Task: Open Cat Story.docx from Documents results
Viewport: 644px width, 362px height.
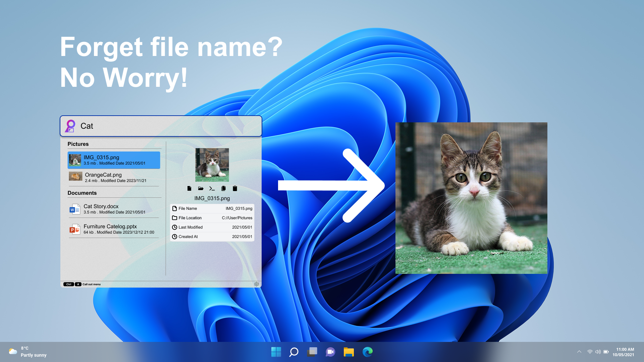Action: [114, 209]
